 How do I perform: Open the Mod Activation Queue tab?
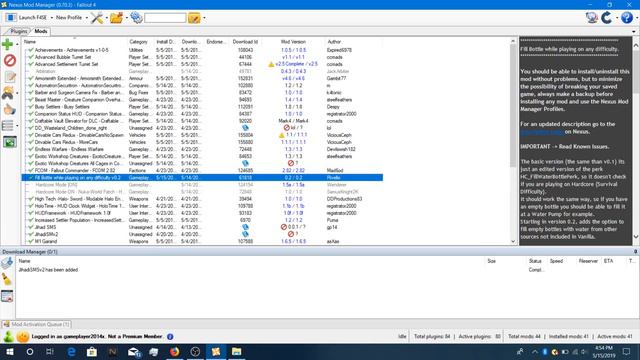[37, 324]
